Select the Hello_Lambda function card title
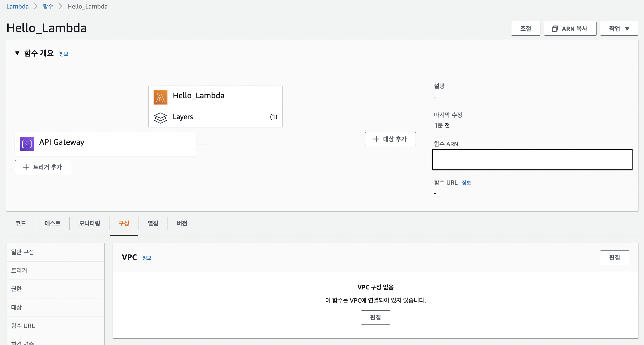 [x=198, y=96]
